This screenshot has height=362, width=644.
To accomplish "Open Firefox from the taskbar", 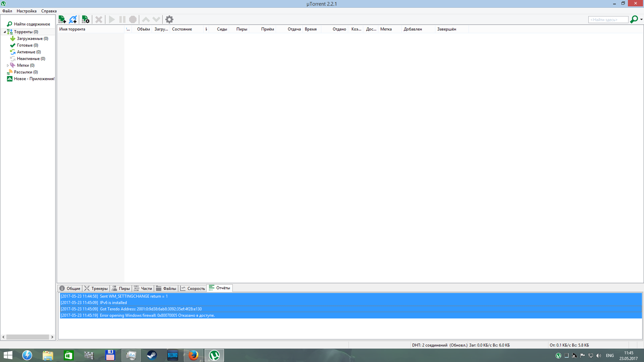I will click(194, 355).
